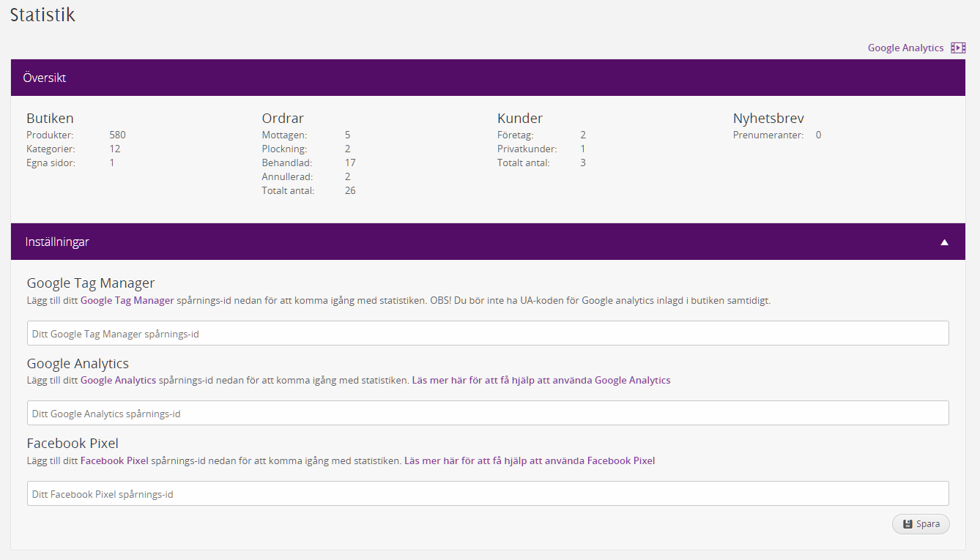Click the Butiken heading

click(50, 118)
